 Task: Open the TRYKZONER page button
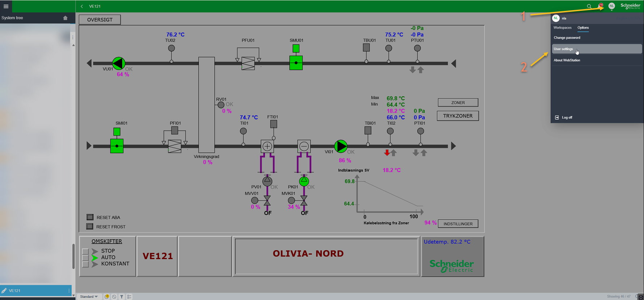(x=458, y=116)
